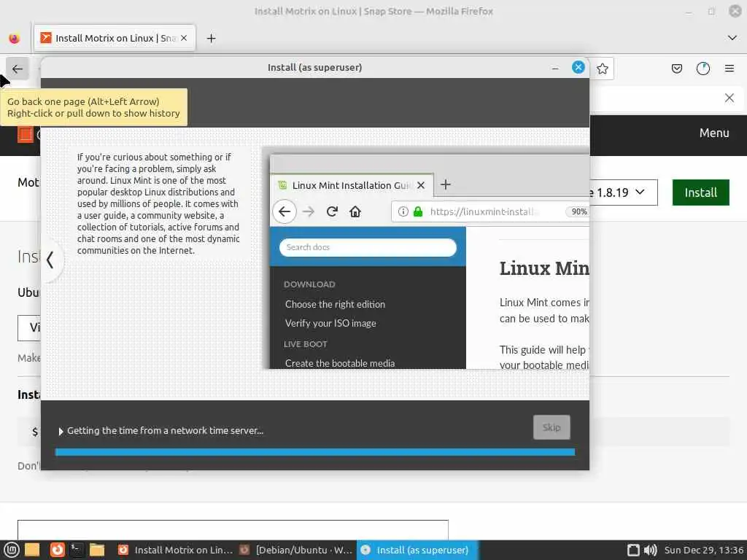Open the terminal from the taskbar
Screen dimensions: 747x560
[77, 550]
